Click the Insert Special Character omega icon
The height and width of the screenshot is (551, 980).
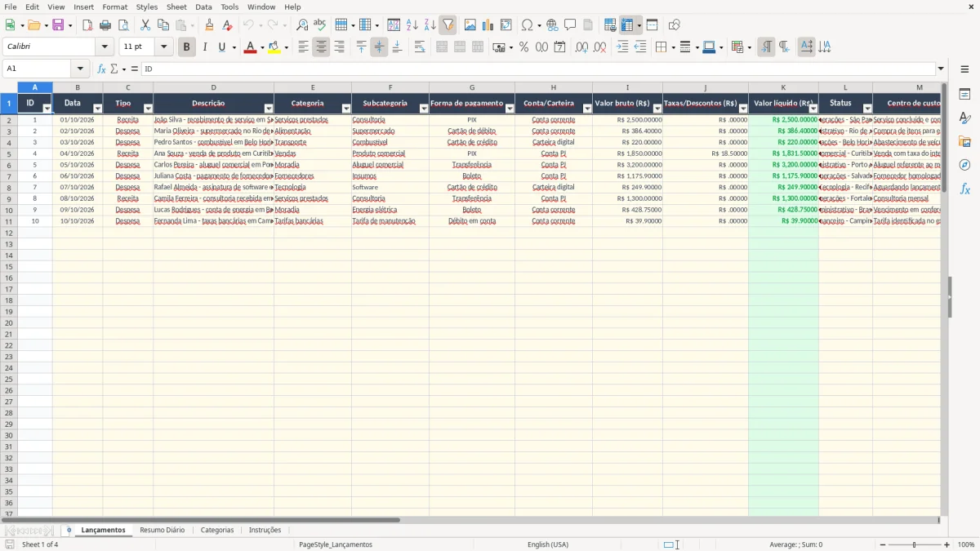coord(528,25)
